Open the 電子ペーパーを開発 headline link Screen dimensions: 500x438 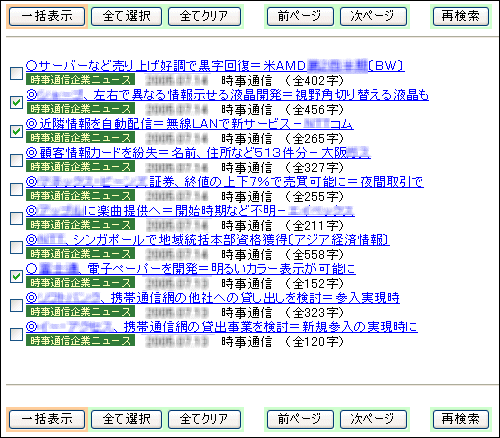click(191, 269)
